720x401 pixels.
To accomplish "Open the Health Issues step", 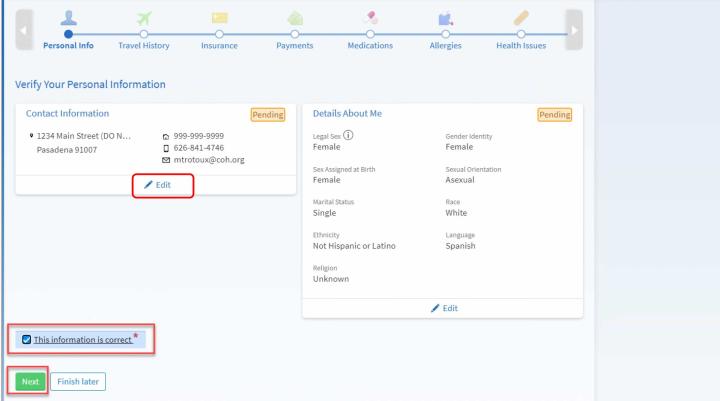I will coord(521,45).
